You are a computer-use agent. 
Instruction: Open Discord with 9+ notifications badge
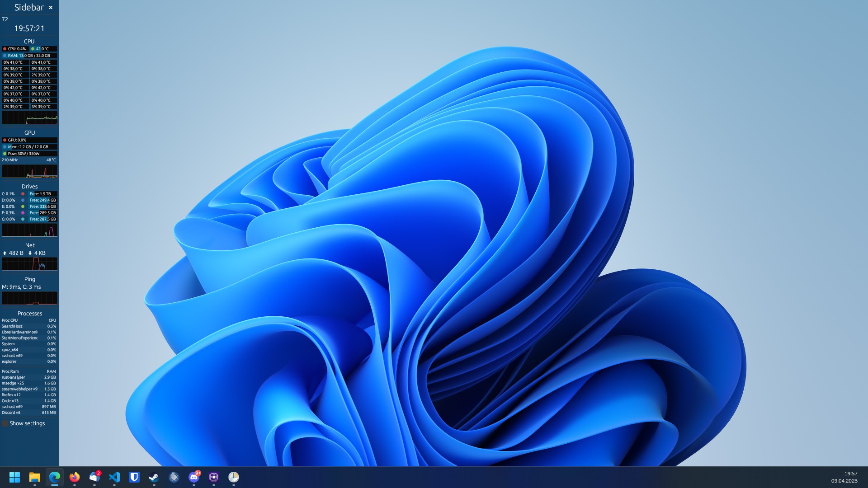(194, 477)
